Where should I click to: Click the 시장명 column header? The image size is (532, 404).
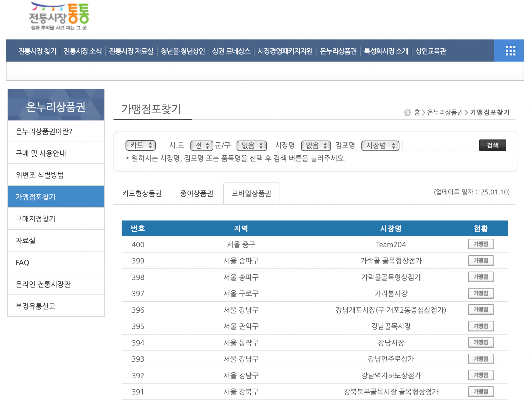[x=391, y=229]
